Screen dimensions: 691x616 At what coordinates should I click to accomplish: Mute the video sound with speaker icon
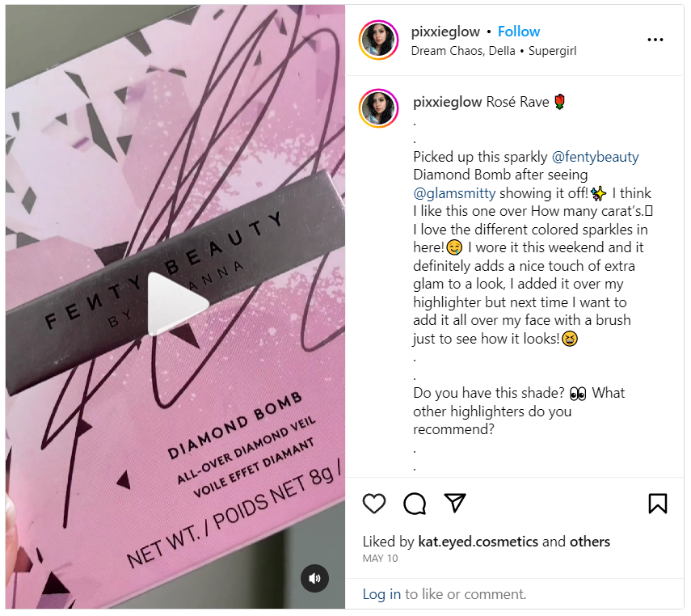point(314,578)
